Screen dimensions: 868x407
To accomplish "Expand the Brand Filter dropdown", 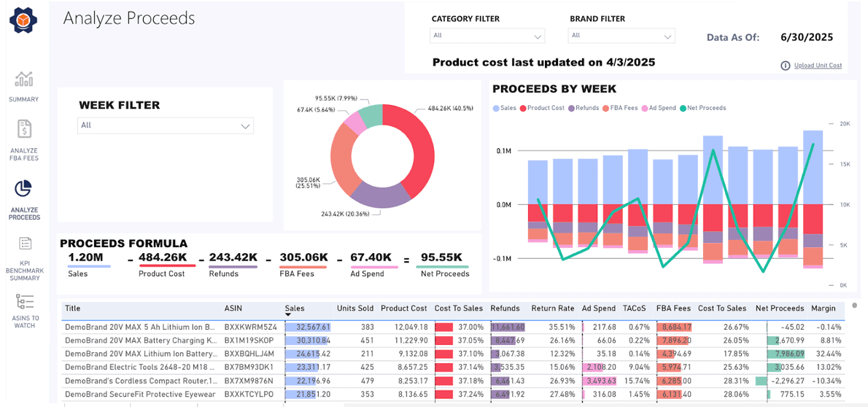I will [x=621, y=36].
